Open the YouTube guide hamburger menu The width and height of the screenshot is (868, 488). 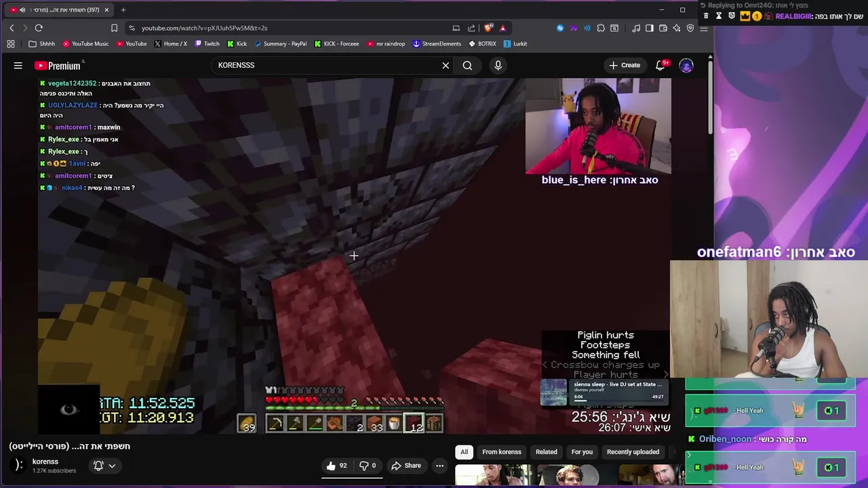point(18,66)
